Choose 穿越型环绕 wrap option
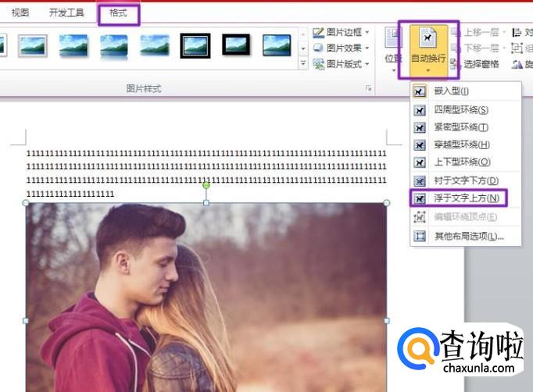Viewport: 533px width, 392px height. (x=465, y=145)
